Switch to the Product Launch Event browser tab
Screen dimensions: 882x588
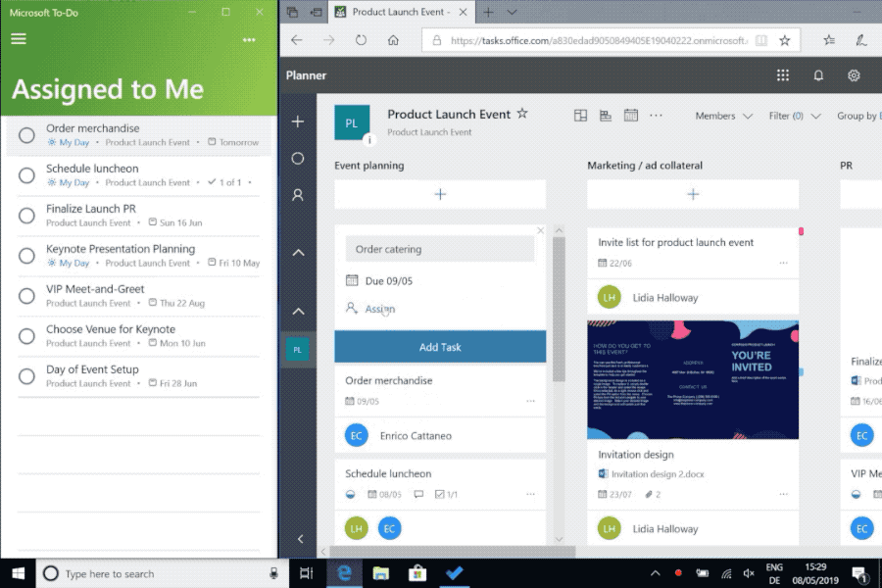[x=400, y=14]
